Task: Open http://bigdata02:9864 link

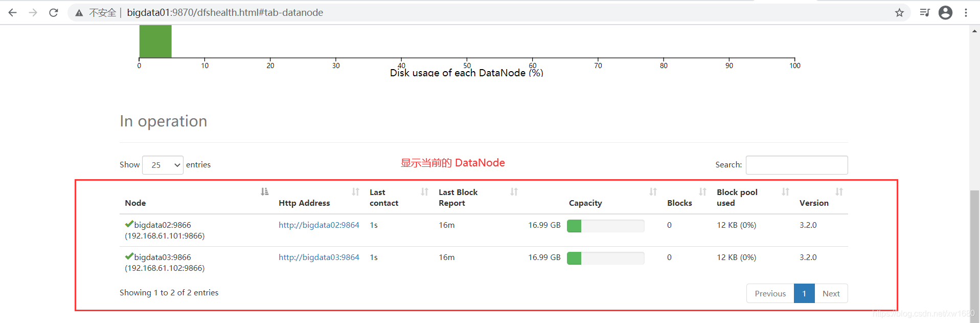Action: [x=319, y=225]
